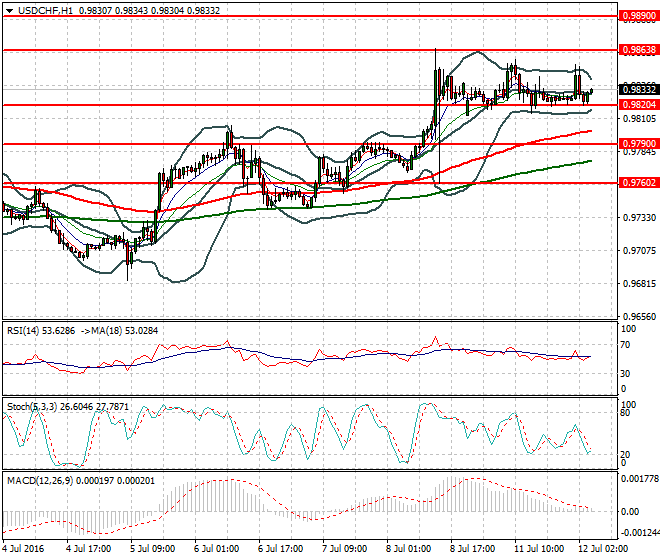Select the 0.98900 red price level label
This screenshot has height=560, width=660.
click(639, 16)
